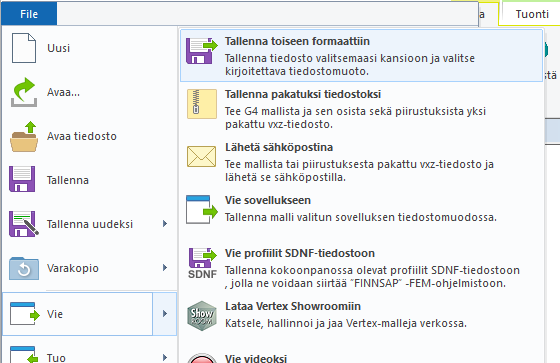Click the envelope Lähetä sähköpostina icon

pyautogui.click(x=201, y=156)
